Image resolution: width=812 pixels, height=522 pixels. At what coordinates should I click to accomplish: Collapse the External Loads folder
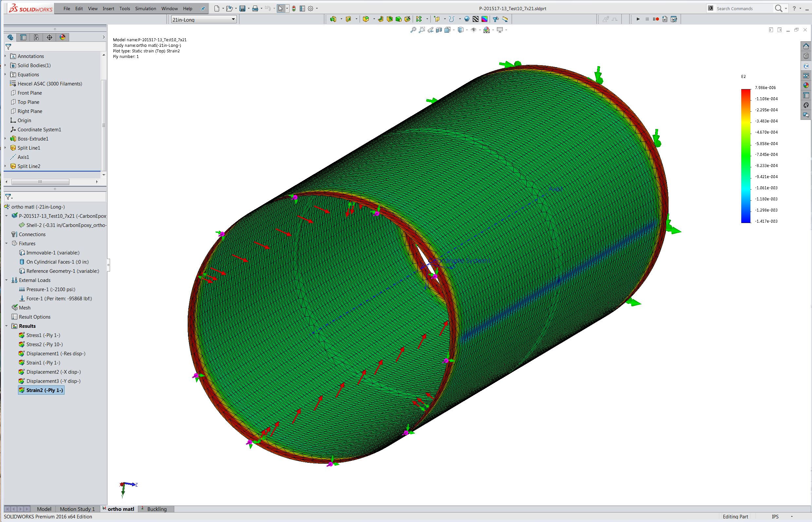pyautogui.click(x=7, y=280)
